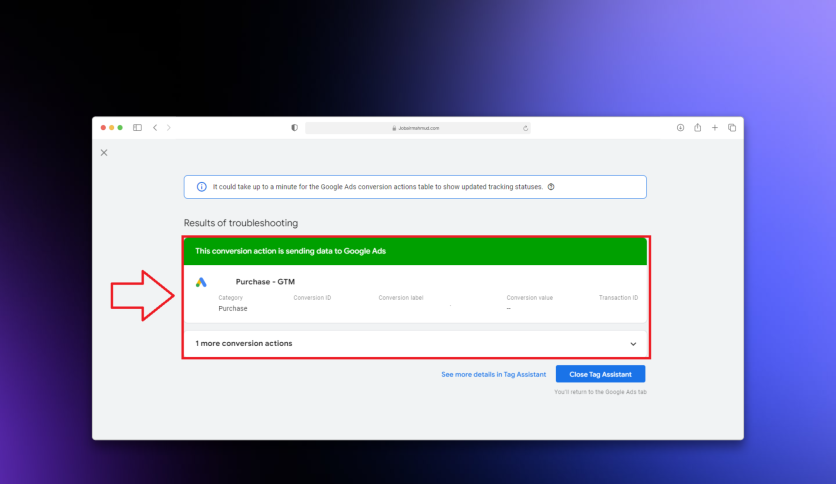Click the Results of troubleshooting heading
Screen dimensions: 836x484
[240, 223]
